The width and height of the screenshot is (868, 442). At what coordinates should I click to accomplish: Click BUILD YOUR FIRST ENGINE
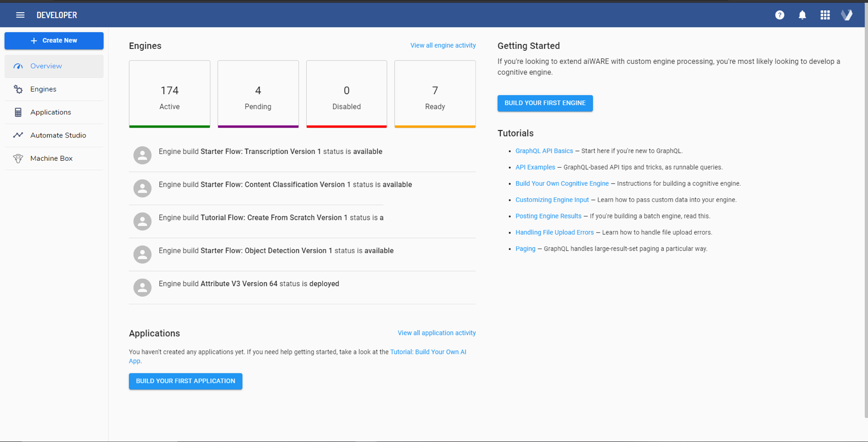point(545,103)
